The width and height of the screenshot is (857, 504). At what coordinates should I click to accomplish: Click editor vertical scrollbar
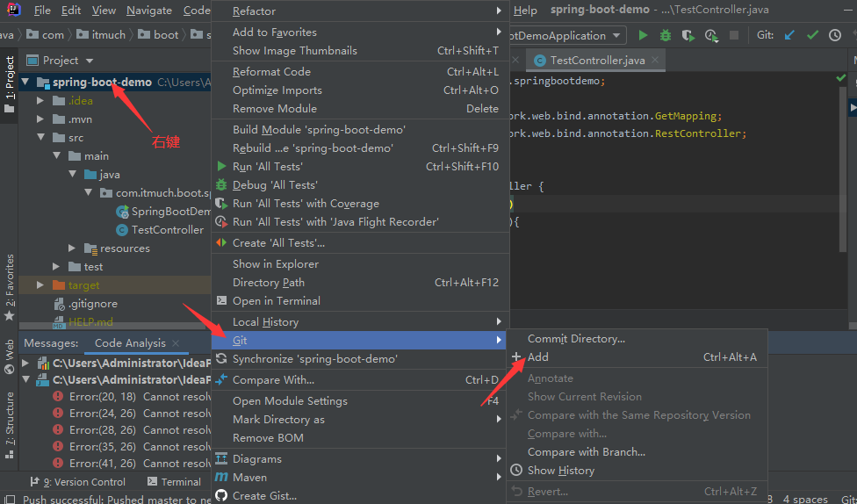coord(842,169)
